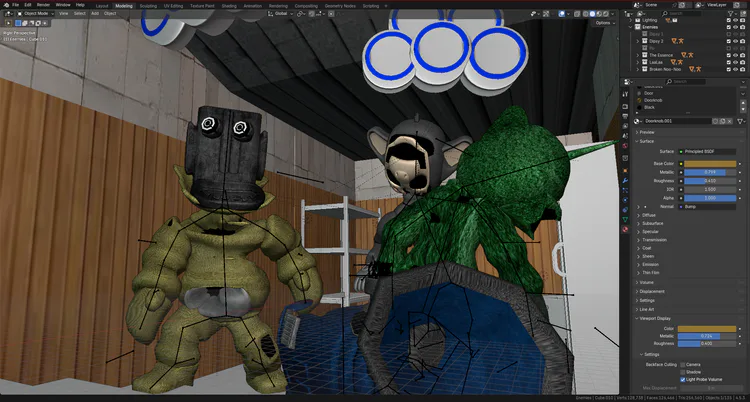Click the Enemies collection icon in outliner

638,27
